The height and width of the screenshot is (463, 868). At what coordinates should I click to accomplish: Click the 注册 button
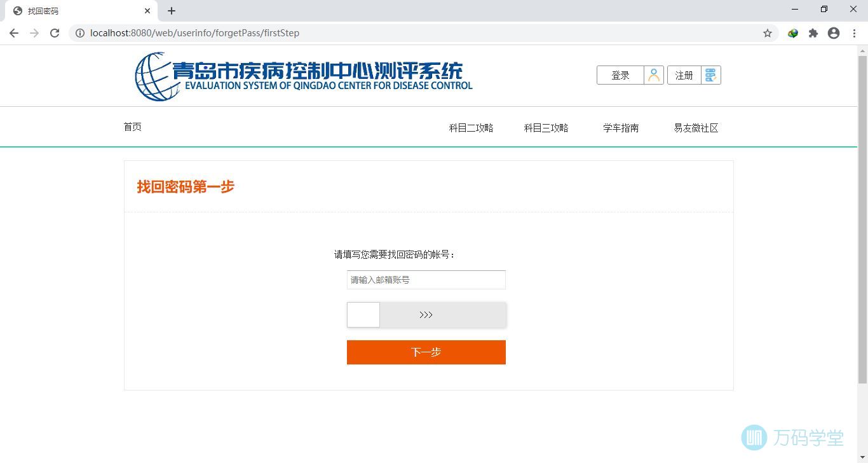tap(684, 75)
